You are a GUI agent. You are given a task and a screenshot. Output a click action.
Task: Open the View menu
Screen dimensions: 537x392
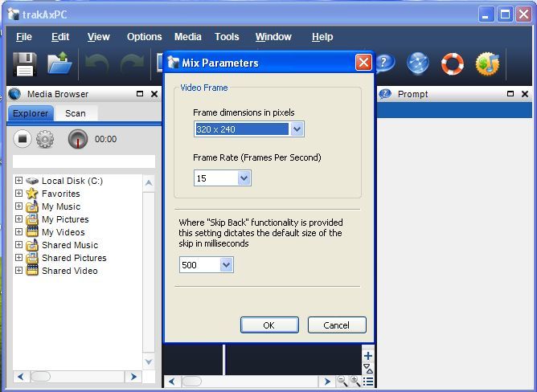(99, 37)
